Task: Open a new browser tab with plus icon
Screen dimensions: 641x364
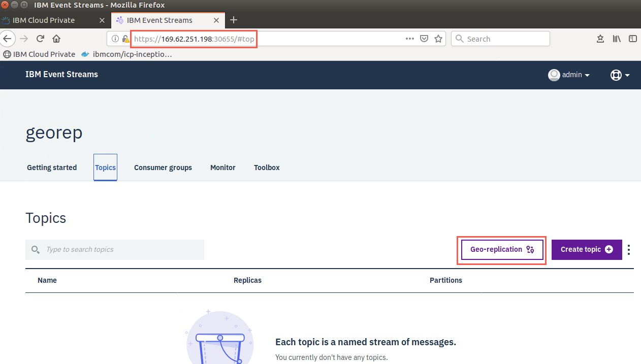Action: pyautogui.click(x=234, y=20)
